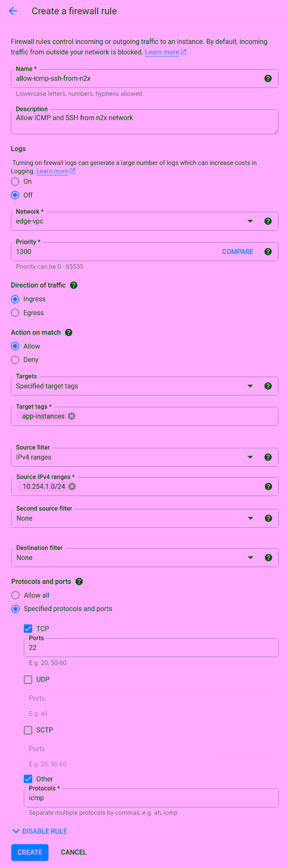The height and width of the screenshot is (868, 288).
Task: Click the TCP Ports input field
Action: point(150,648)
